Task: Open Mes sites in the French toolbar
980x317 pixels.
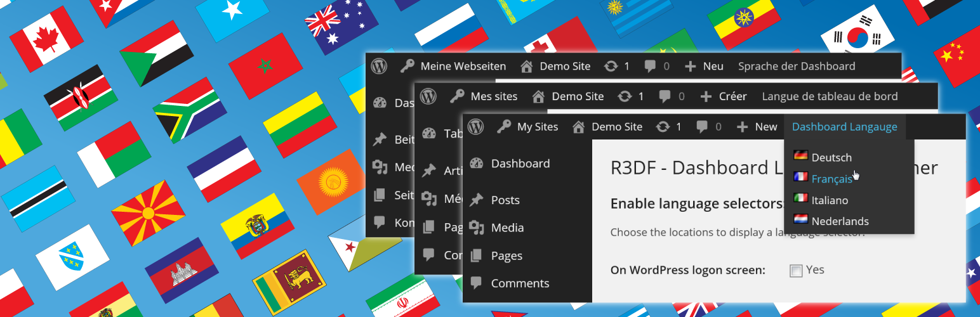Action: pyautogui.click(x=484, y=96)
